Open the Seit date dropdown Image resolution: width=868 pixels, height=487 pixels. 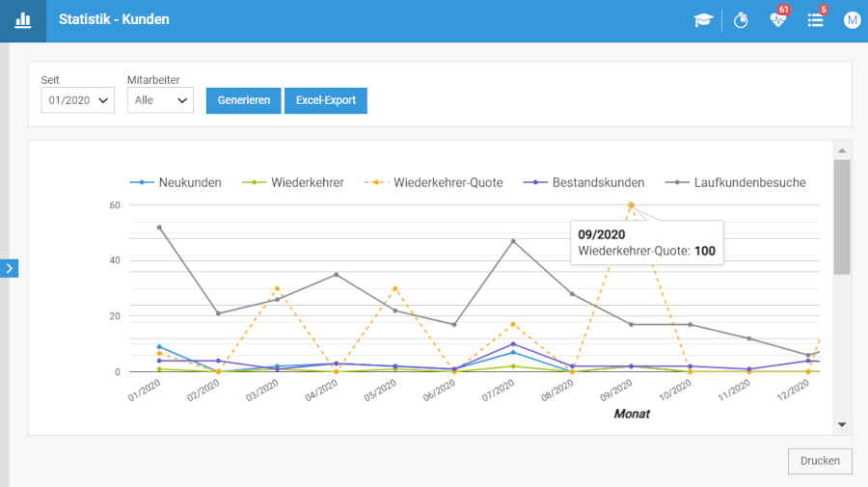[x=77, y=100]
